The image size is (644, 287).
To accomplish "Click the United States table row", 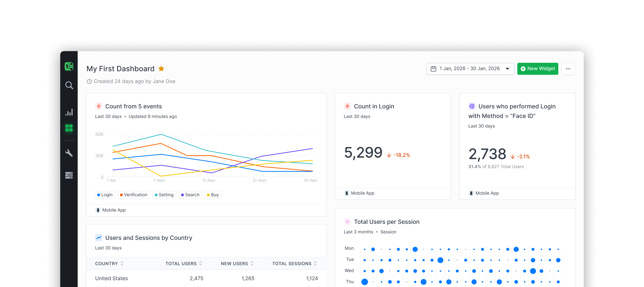I will [x=206, y=278].
